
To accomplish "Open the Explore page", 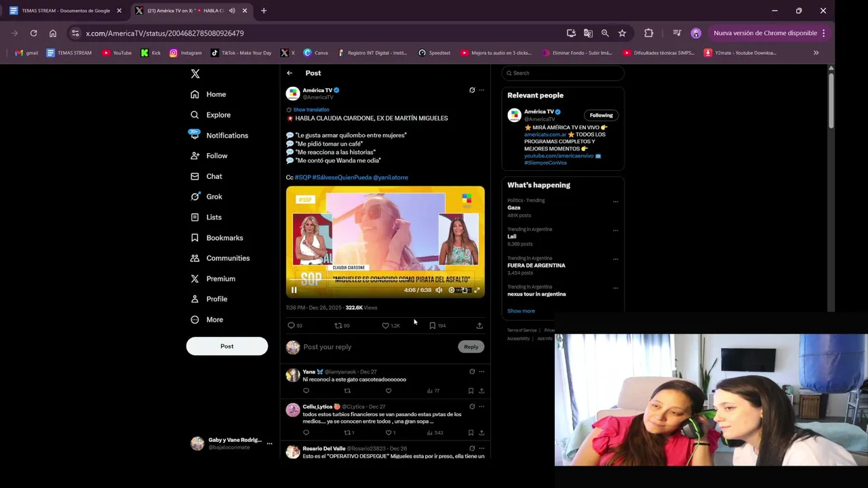I will point(210,115).
